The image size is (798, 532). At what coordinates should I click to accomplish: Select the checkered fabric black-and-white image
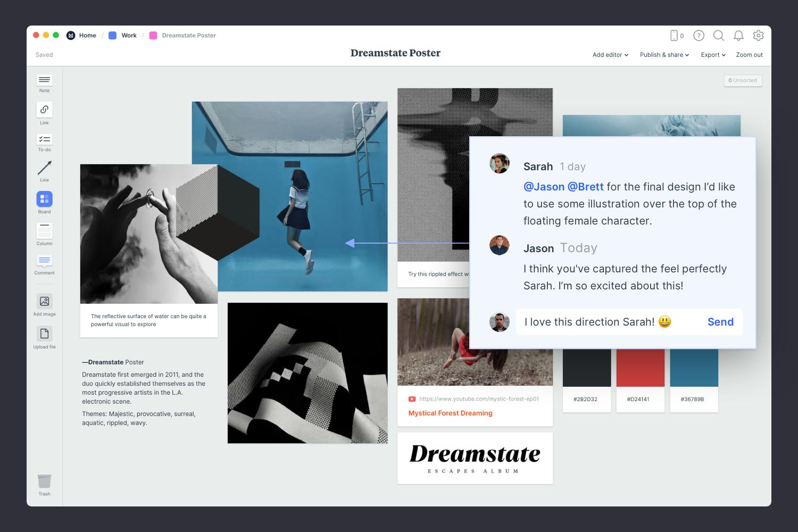tap(307, 373)
